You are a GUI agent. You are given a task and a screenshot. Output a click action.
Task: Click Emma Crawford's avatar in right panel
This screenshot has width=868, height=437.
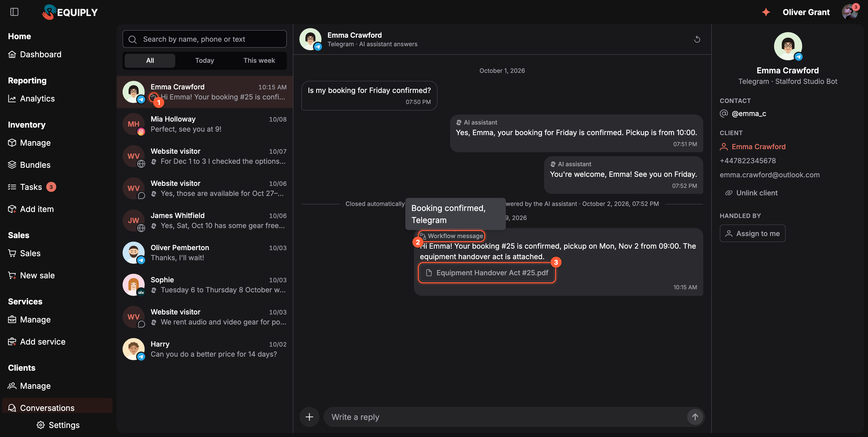[x=788, y=46]
